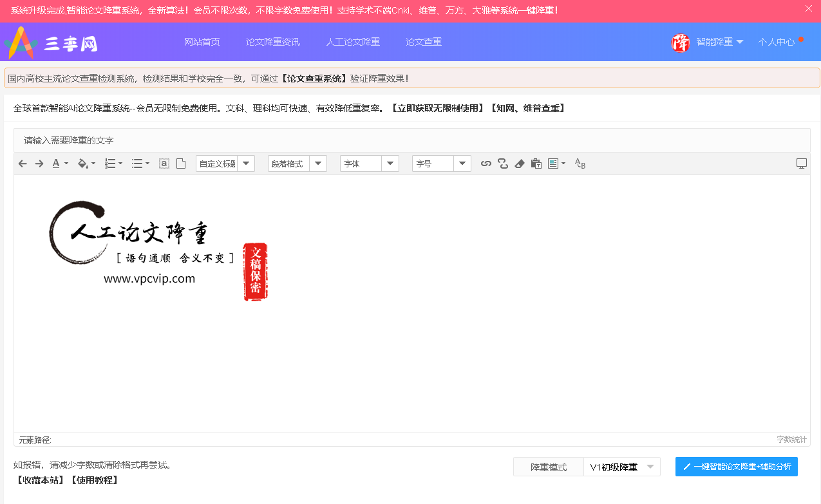Expand the unordered list style arrow

point(147,163)
